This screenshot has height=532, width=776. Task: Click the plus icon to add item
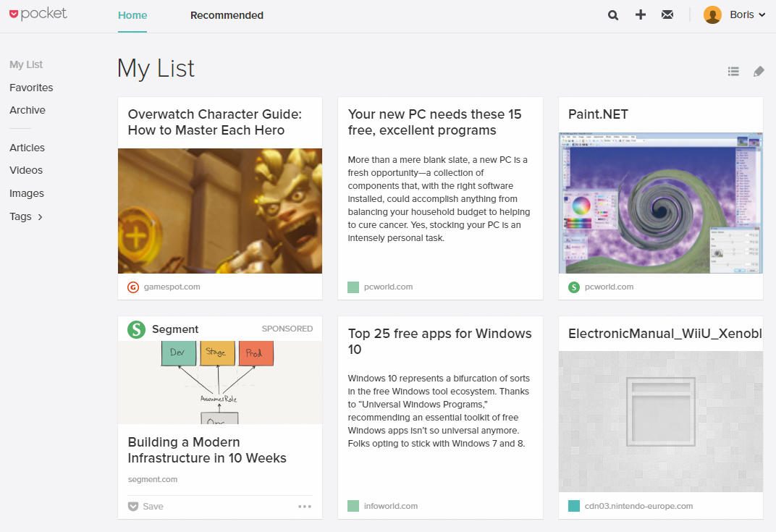[641, 15]
